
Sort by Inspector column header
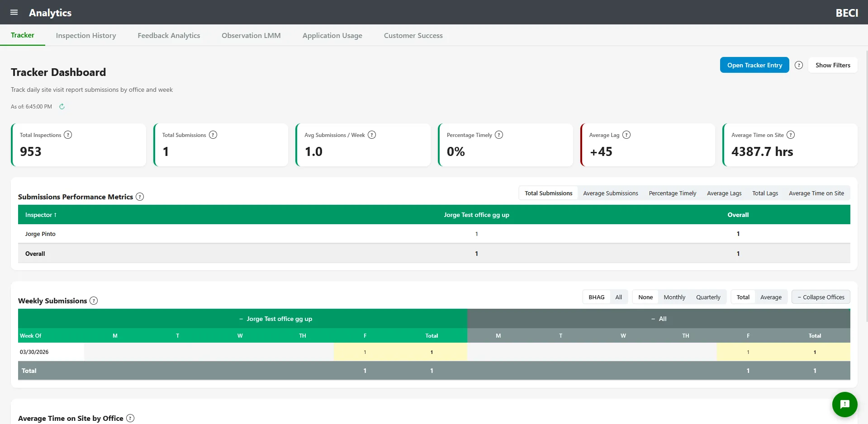pos(41,215)
